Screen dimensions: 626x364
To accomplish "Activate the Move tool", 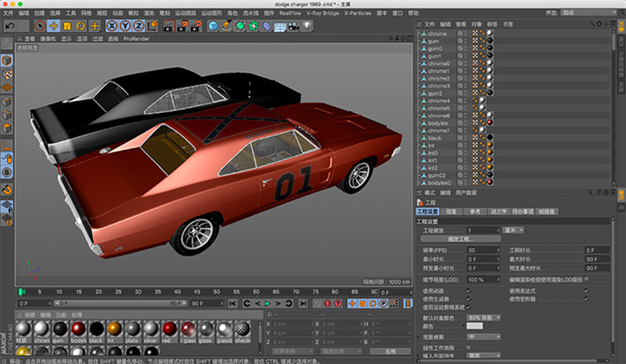I will coord(54,26).
